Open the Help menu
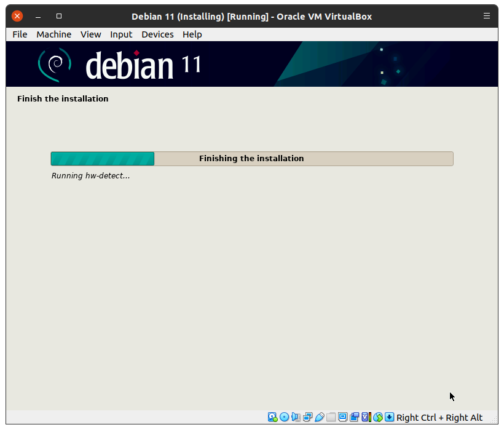This screenshot has height=430, width=504. (x=192, y=34)
